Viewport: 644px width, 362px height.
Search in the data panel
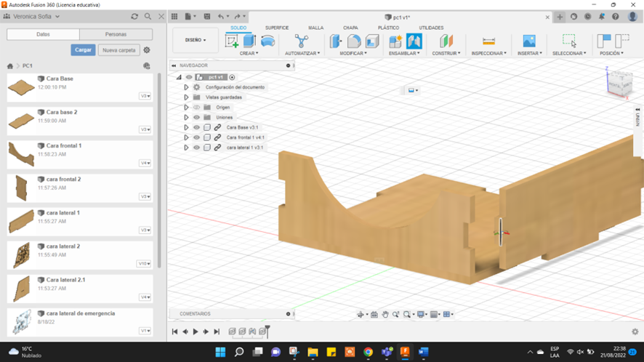[148, 17]
